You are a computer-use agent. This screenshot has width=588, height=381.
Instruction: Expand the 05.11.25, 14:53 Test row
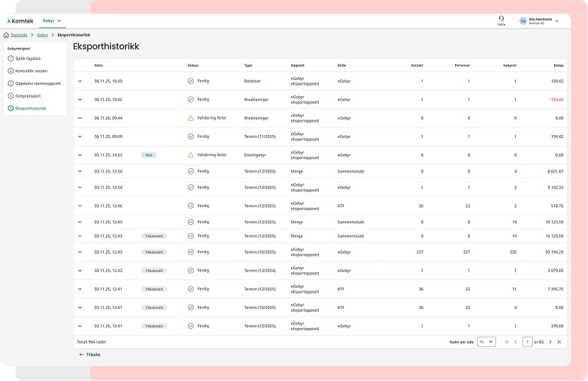tap(80, 155)
